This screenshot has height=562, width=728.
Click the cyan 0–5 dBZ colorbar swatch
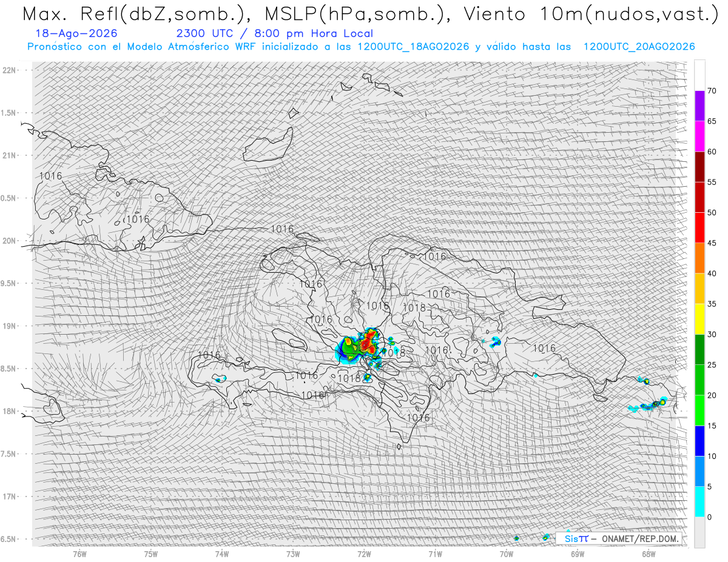click(699, 501)
